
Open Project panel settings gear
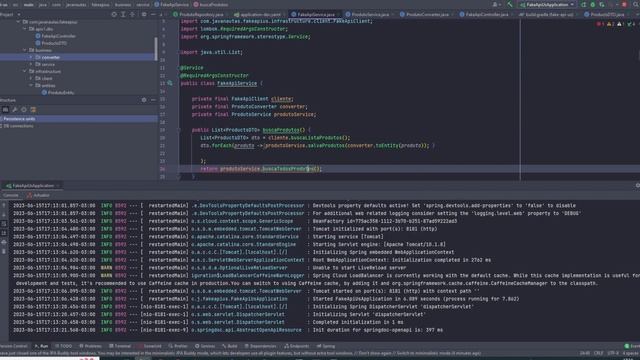144,14
